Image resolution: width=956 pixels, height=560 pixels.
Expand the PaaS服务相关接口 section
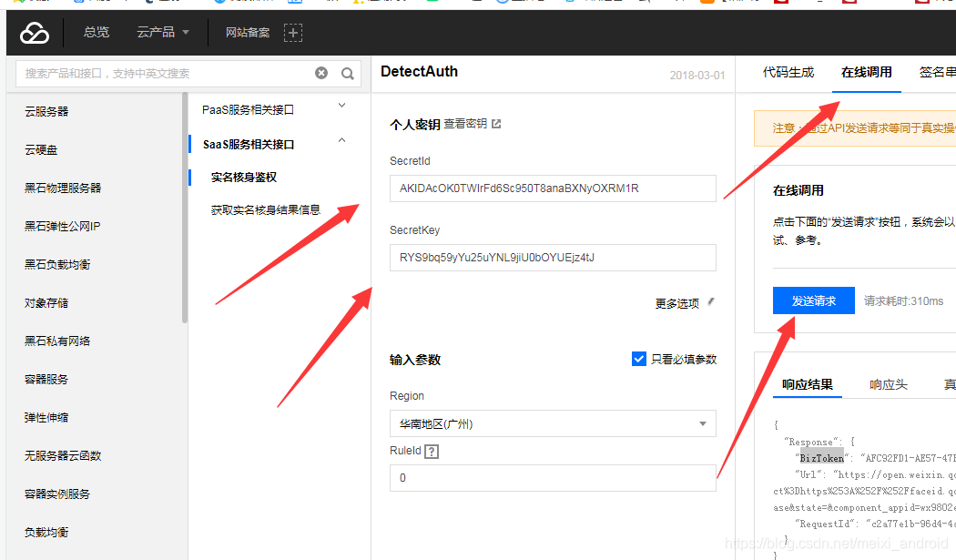click(342, 106)
